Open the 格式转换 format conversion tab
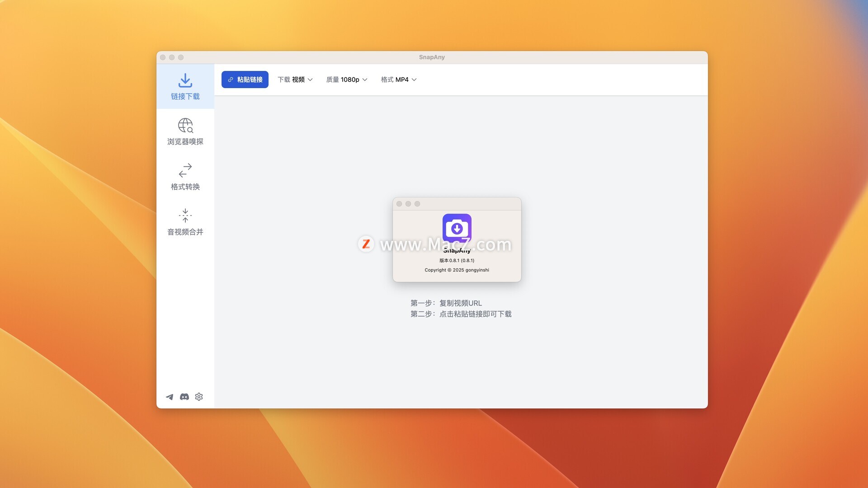868x488 pixels. 185,177
